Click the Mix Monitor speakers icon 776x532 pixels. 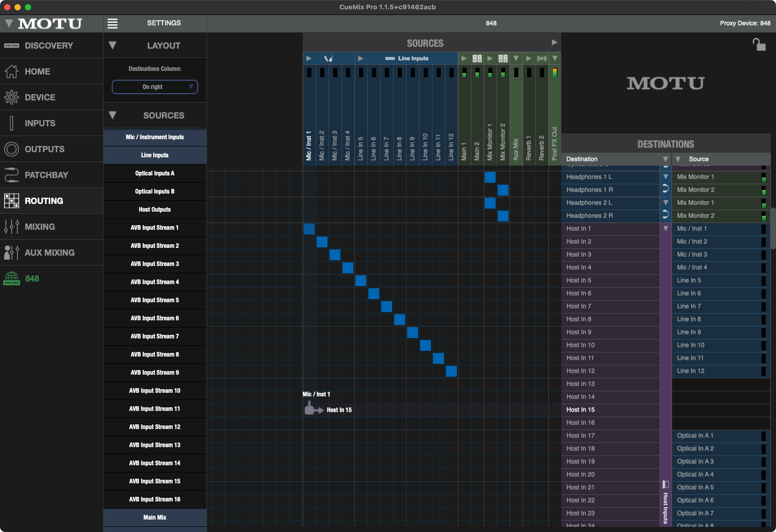(503, 58)
